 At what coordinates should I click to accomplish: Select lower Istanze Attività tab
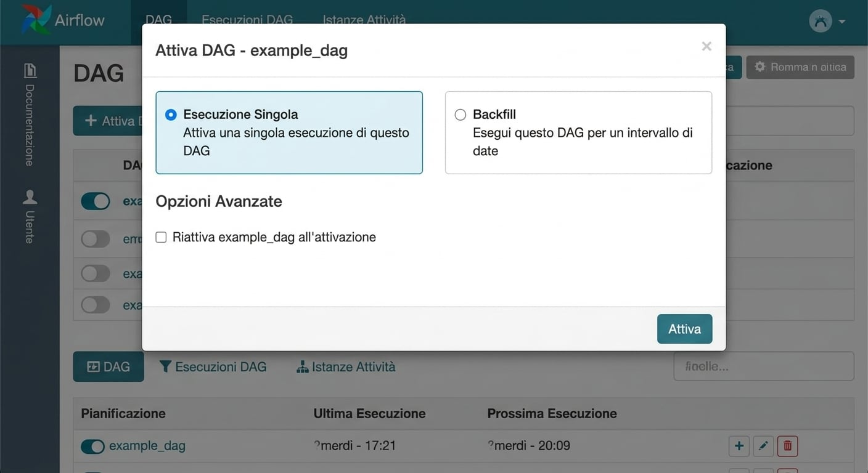point(346,367)
